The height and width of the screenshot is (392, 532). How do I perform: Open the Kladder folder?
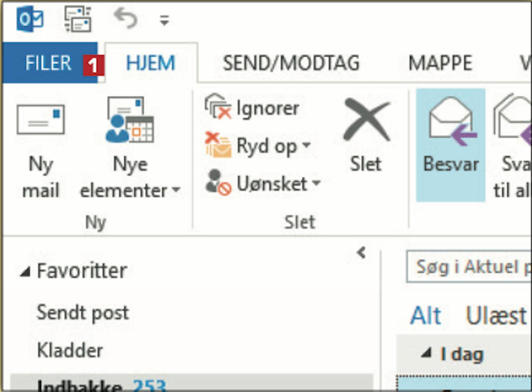point(70,350)
